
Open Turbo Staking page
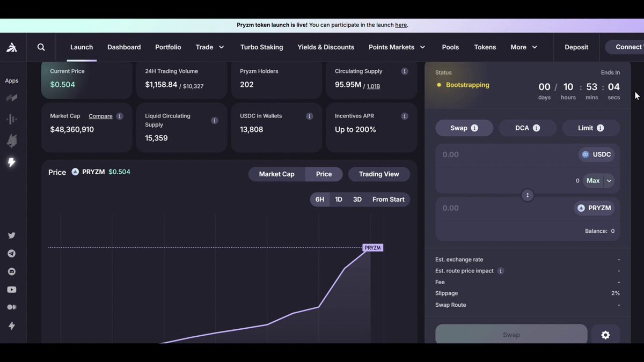pyautogui.click(x=262, y=47)
